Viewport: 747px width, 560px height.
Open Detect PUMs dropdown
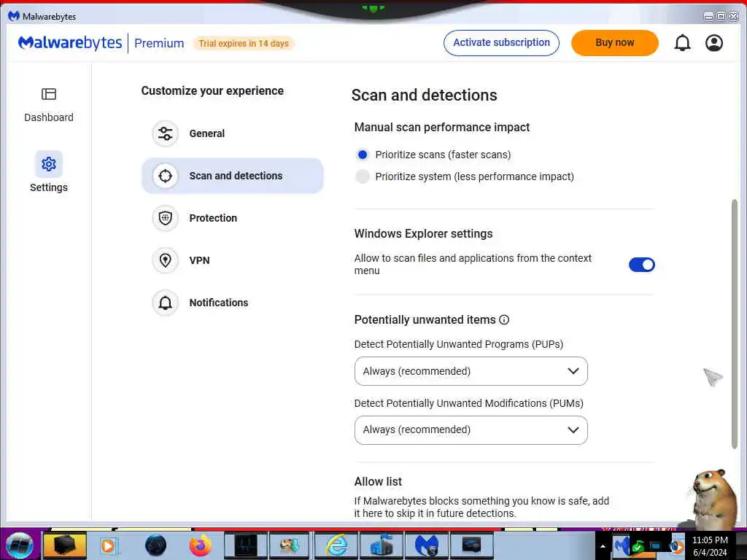[471, 430]
